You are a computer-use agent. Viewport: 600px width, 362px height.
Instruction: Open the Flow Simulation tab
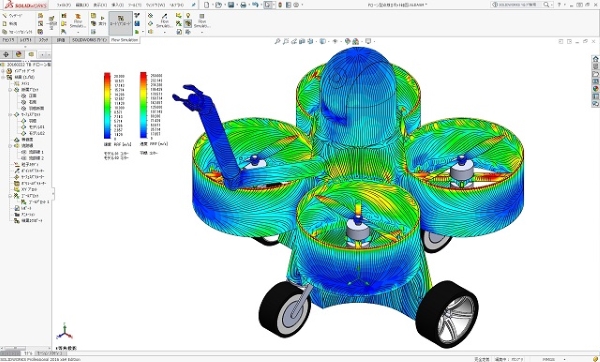point(124,40)
